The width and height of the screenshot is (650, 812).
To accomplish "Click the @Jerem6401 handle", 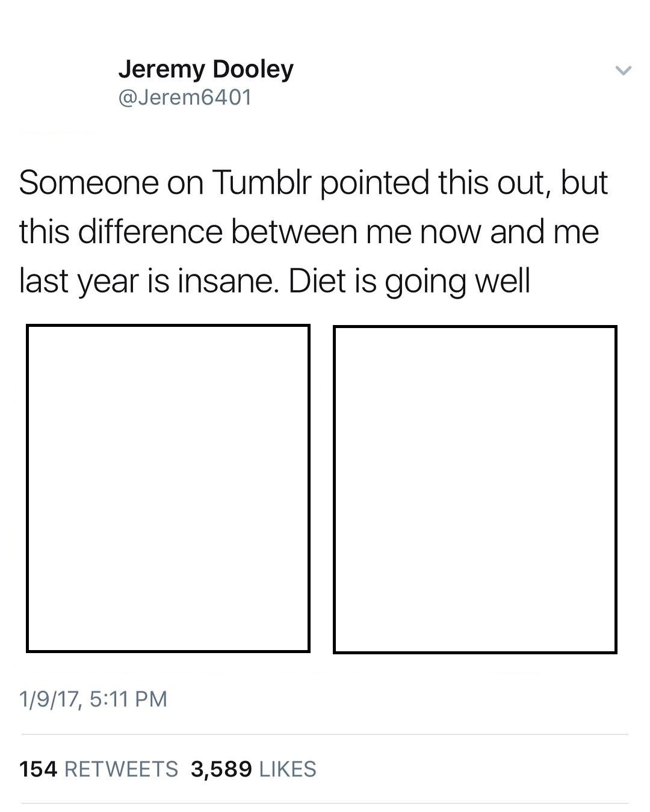I will pos(185,97).
